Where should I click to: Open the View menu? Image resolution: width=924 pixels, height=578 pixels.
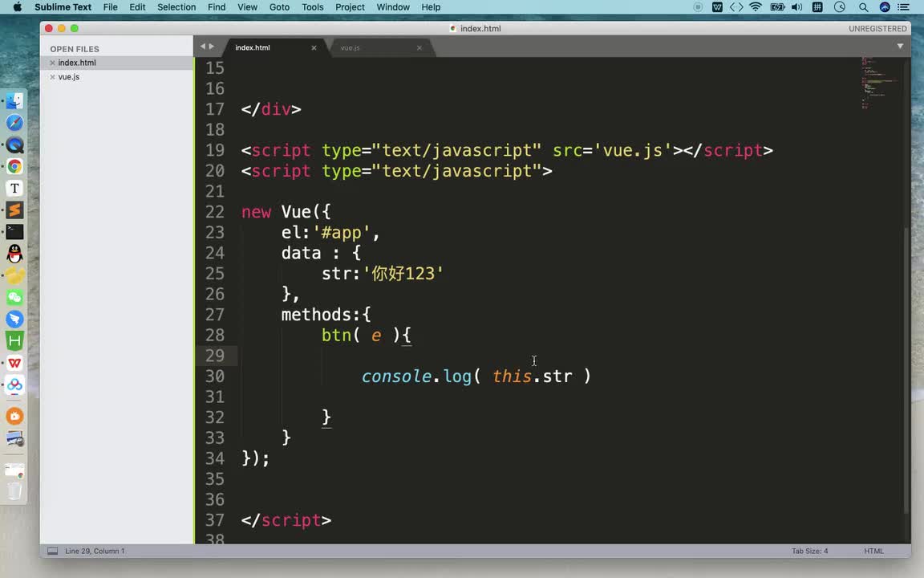point(247,7)
